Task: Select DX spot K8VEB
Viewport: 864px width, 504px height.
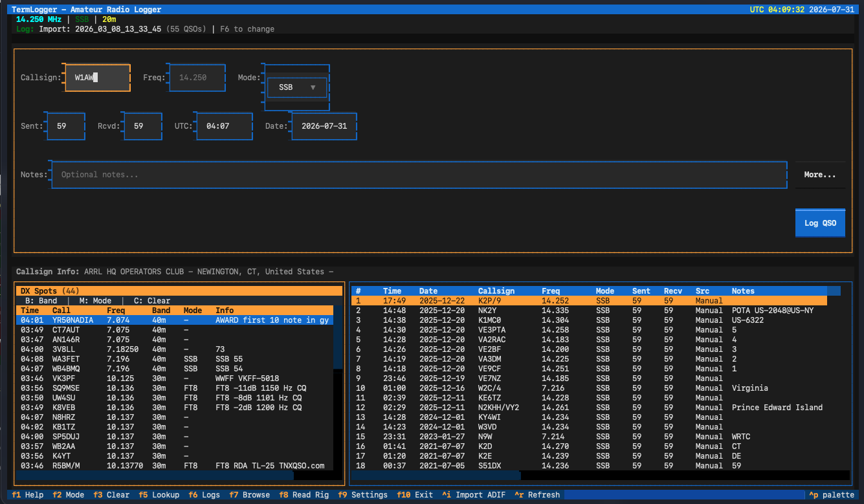Action: click(175, 408)
